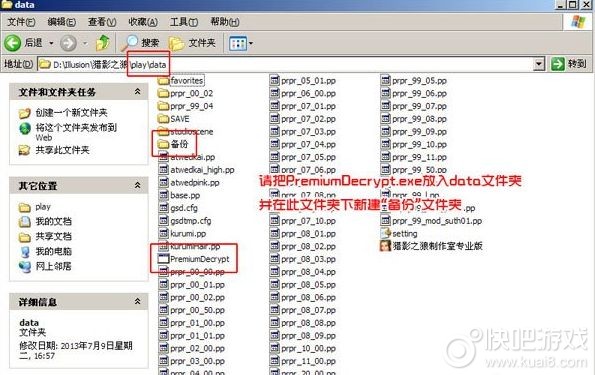Screen dimensions: 595x375
Task: Open 共享文档 link
Action: pos(54,236)
